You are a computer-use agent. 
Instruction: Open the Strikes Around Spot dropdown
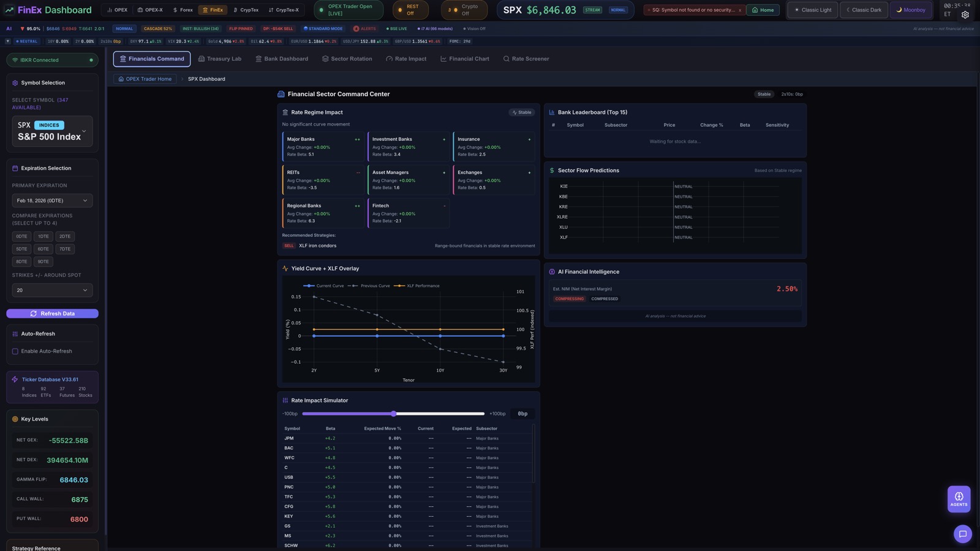pyautogui.click(x=52, y=290)
